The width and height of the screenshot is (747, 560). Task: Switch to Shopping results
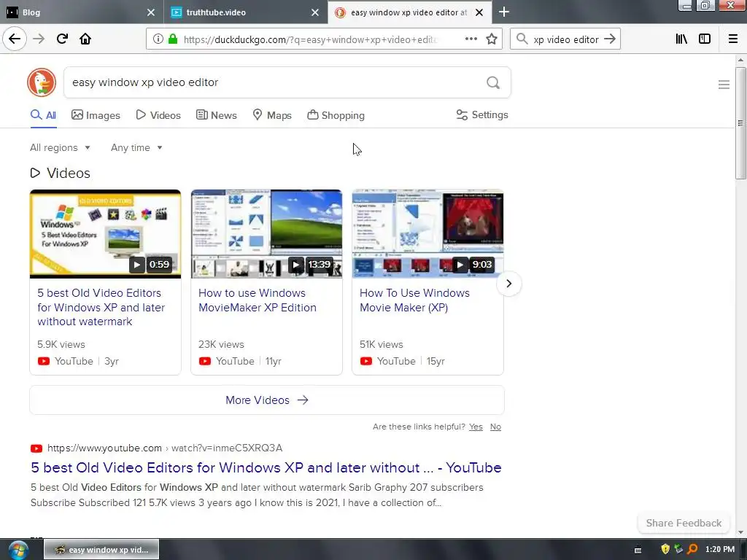click(x=336, y=115)
